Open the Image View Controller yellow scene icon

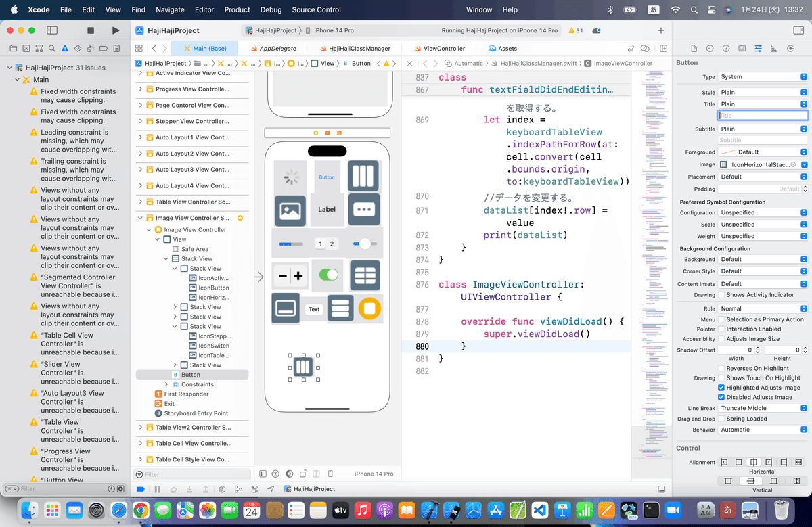[158, 230]
